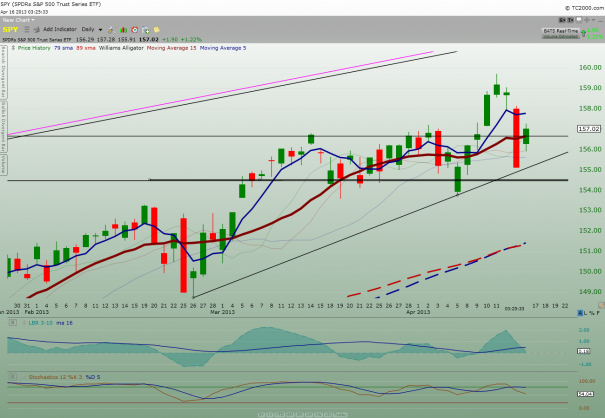Click the 1Y zoom range button at bottom
605x418 pixels.
(x=269, y=415)
